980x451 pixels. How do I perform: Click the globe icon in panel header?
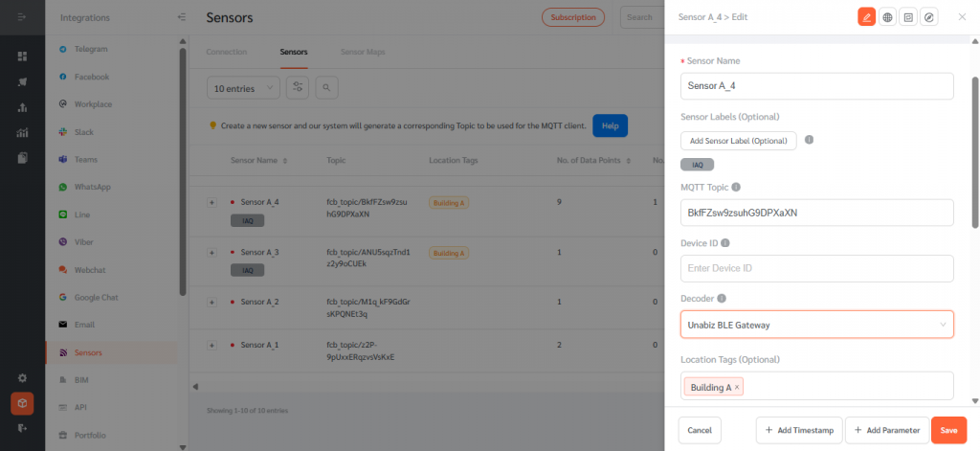[888, 17]
